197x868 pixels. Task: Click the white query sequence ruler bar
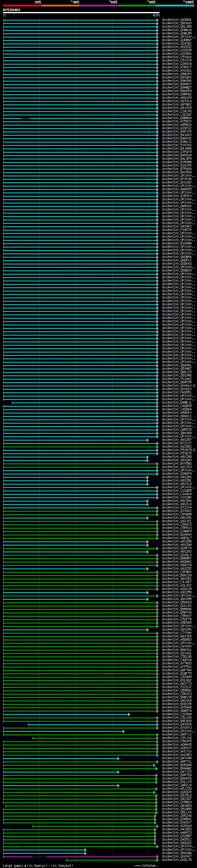click(x=81, y=13)
